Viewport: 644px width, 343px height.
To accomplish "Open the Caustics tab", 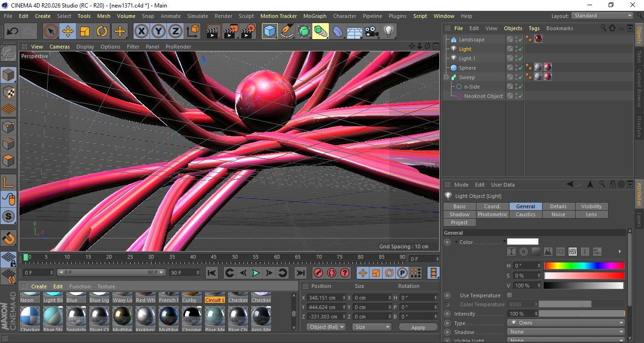I will [x=526, y=214].
